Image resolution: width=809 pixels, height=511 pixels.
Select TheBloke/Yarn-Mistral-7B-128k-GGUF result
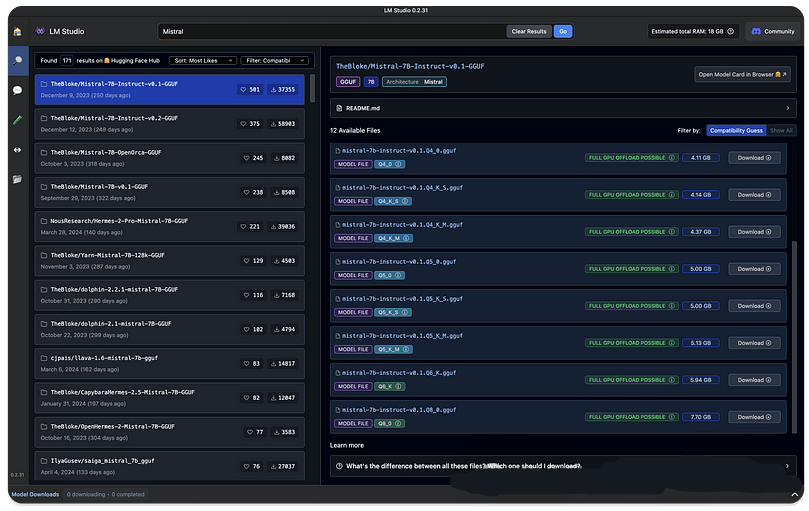click(x=169, y=261)
